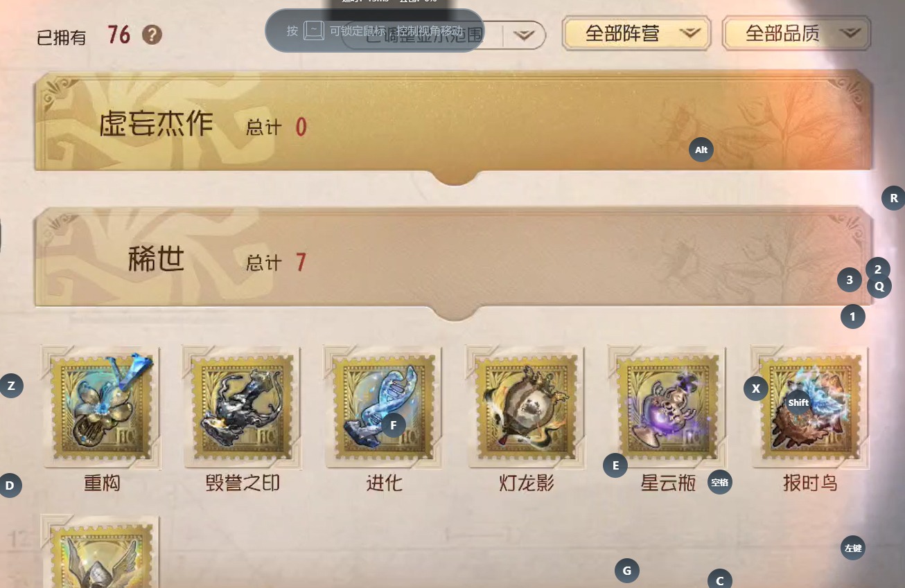Tap the 左键 left-click overlay button
905x588 pixels.
(x=853, y=549)
